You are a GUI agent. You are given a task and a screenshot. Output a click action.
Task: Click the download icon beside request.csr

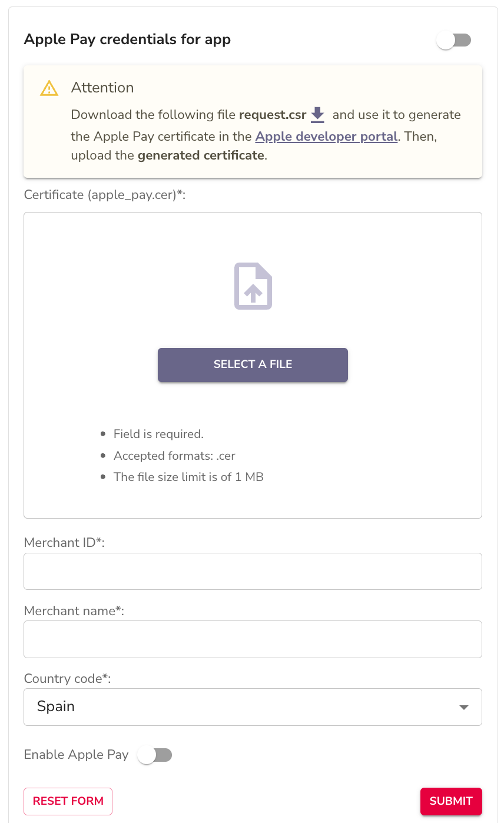tap(317, 115)
